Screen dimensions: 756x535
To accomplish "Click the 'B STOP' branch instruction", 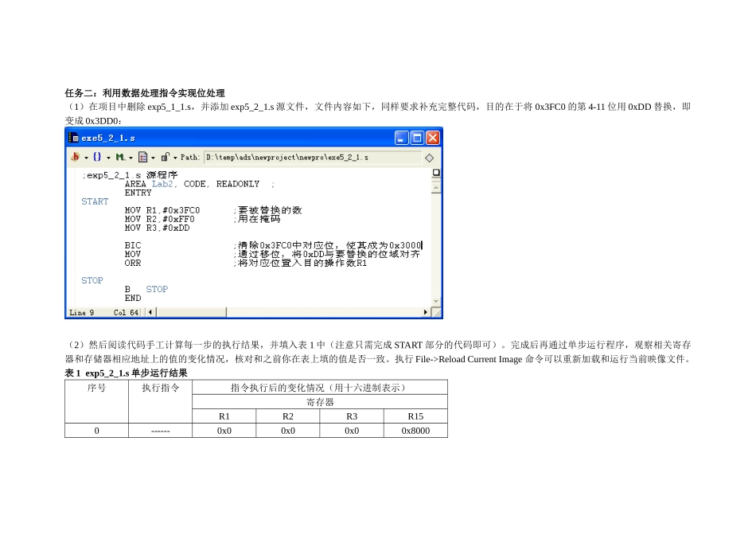I will [146, 290].
